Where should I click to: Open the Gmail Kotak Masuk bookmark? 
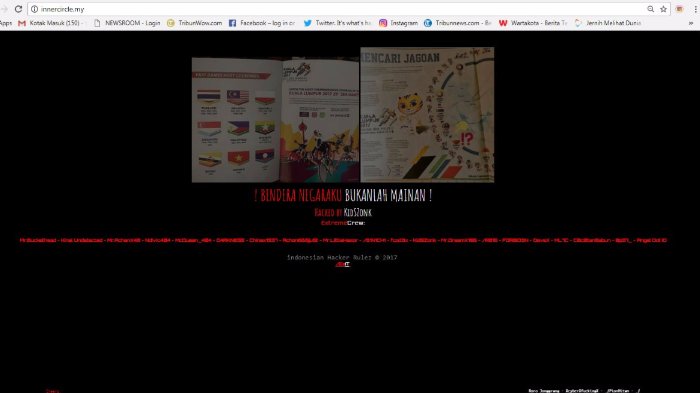tap(50, 23)
